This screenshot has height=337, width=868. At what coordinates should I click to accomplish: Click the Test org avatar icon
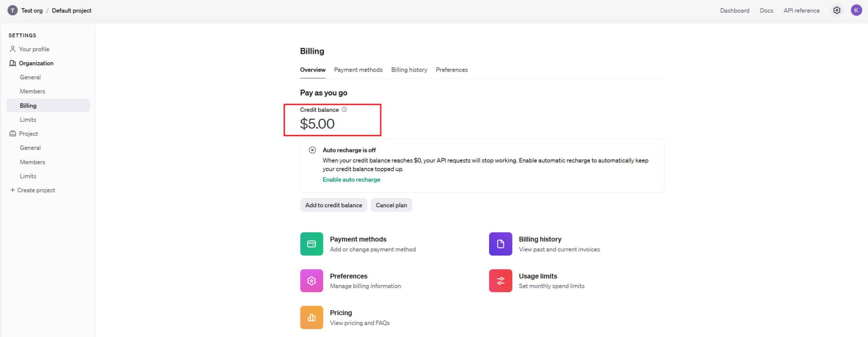[13, 11]
